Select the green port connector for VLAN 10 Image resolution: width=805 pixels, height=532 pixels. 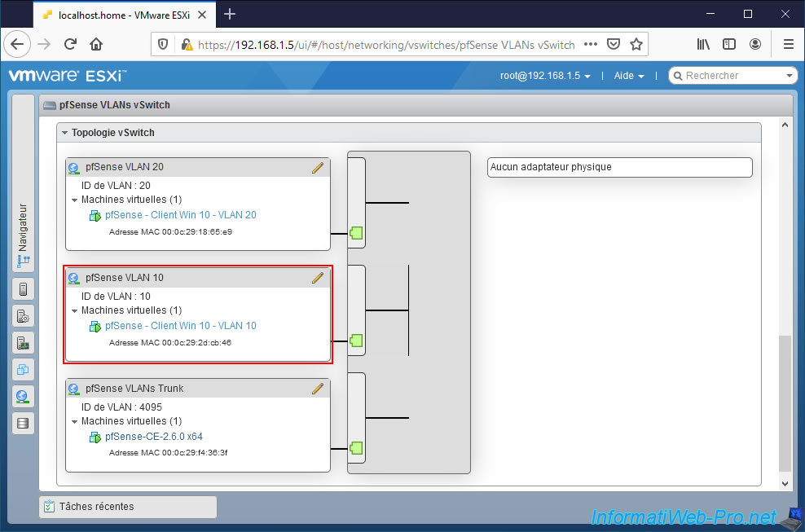tap(356, 341)
